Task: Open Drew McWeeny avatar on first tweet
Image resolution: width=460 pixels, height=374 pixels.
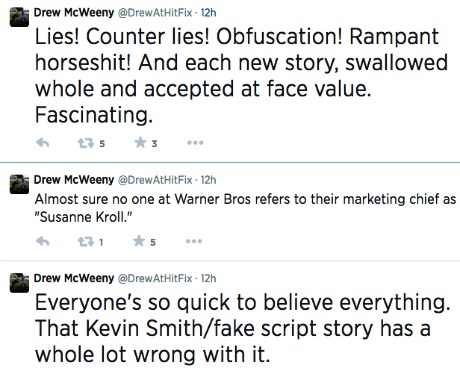Action: coord(19,17)
